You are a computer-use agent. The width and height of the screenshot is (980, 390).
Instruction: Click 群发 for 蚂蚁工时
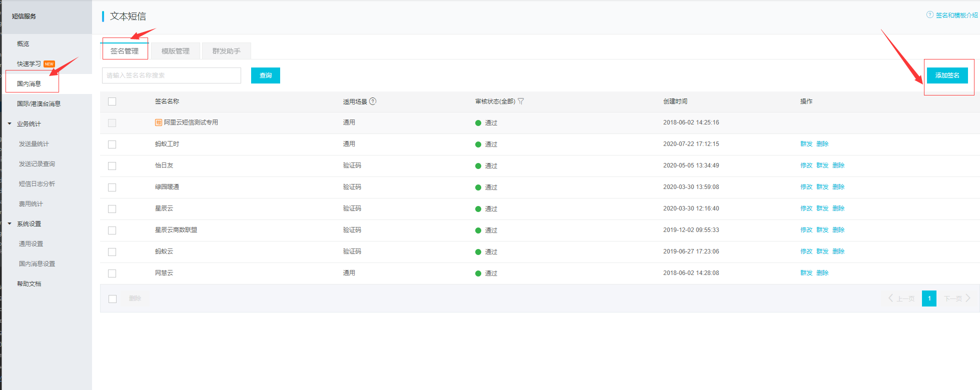(806, 144)
